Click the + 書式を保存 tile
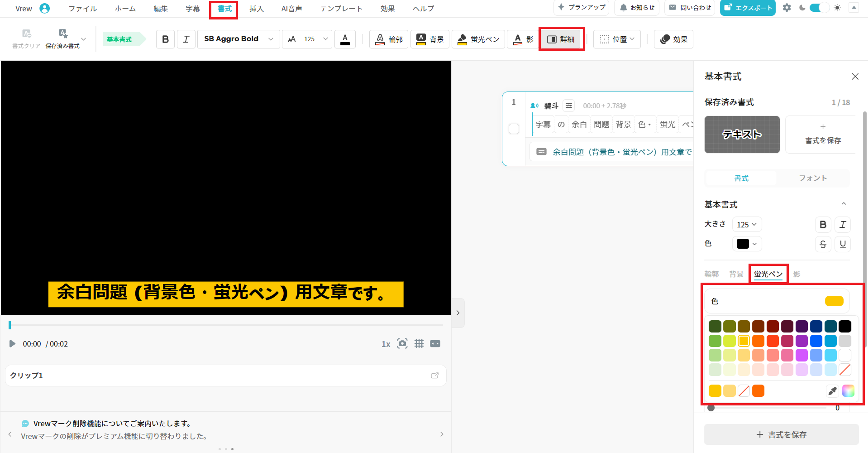 [x=823, y=135]
